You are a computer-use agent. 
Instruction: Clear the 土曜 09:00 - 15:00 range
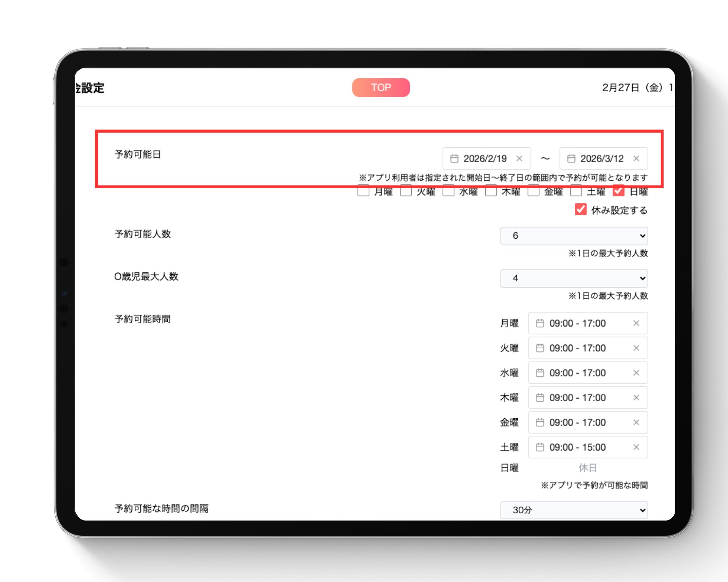click(636, 447)
